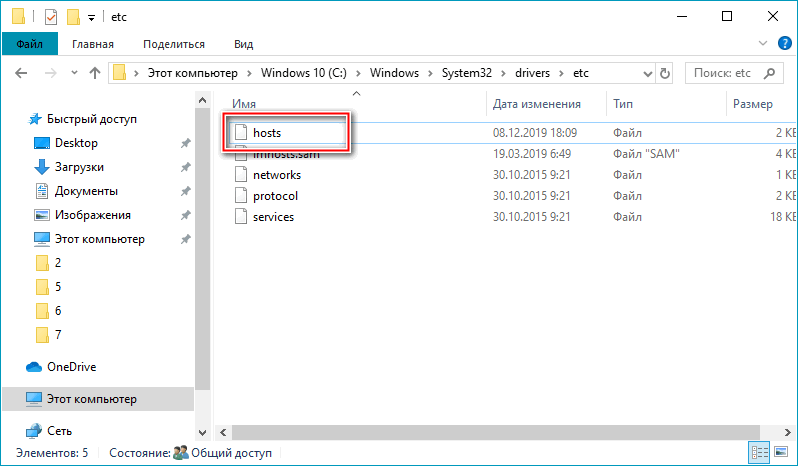Image resolution: width=798 pixels, height=466 pixels.
Task: Switch to the Главная ribbon tab
Action: (93, 44)
